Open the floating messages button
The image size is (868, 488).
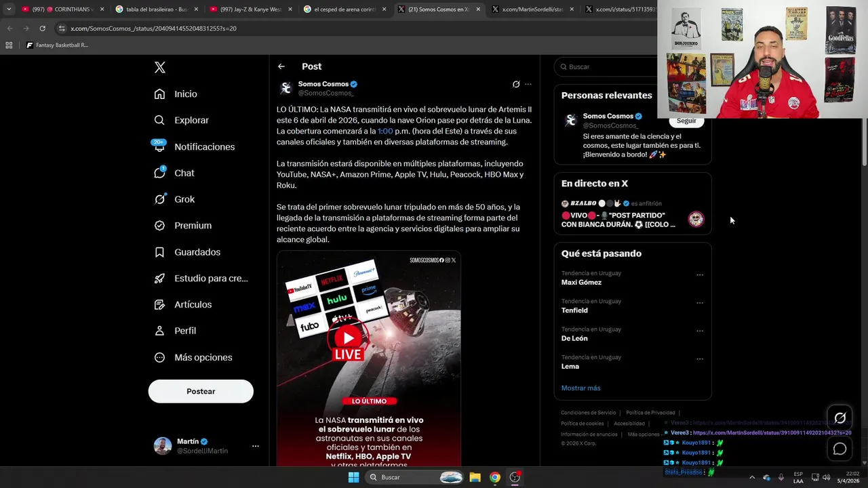(840, 449)
